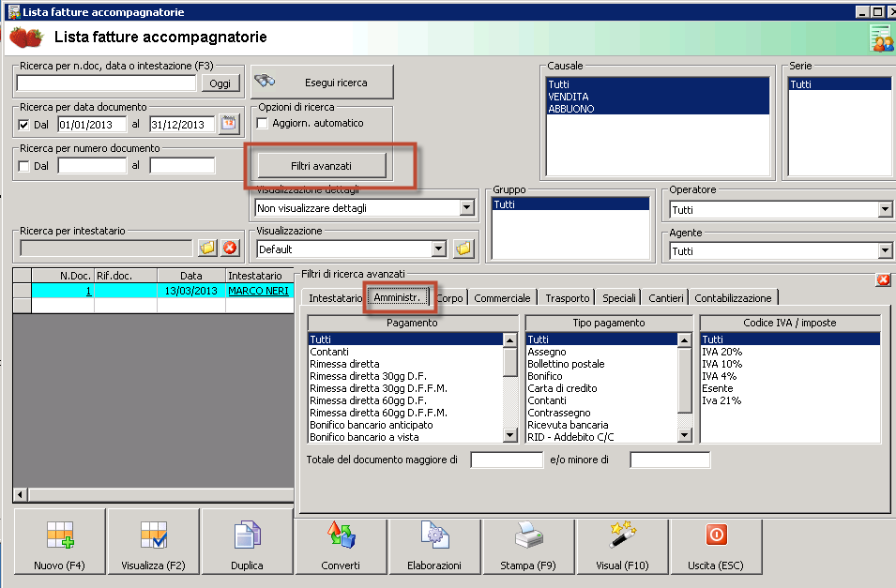Click the calendar icon next to date range
The image size is (896, 588).
pyautogui.click(x=229, y=124)
